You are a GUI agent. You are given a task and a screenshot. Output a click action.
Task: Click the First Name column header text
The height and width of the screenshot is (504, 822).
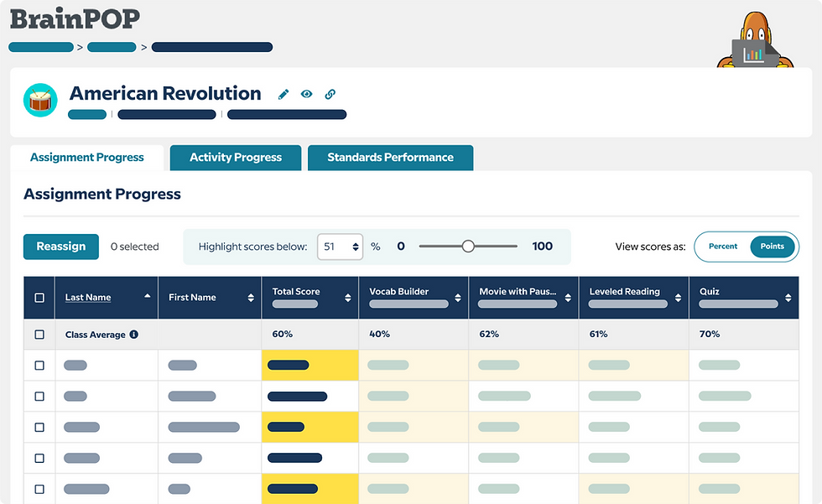[x=192, y=297]
